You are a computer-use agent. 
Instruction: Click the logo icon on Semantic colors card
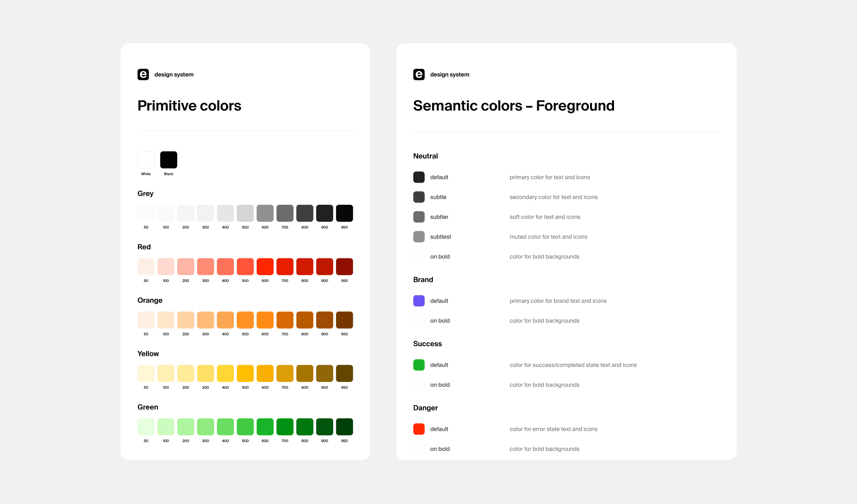click(x=419, y=74)
